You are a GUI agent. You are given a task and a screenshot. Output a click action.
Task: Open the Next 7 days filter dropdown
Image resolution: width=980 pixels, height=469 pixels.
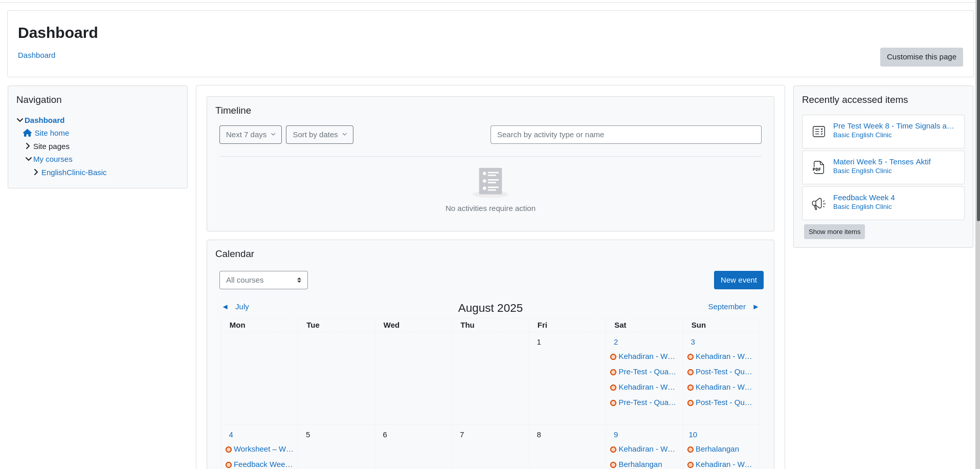[251, 135]
